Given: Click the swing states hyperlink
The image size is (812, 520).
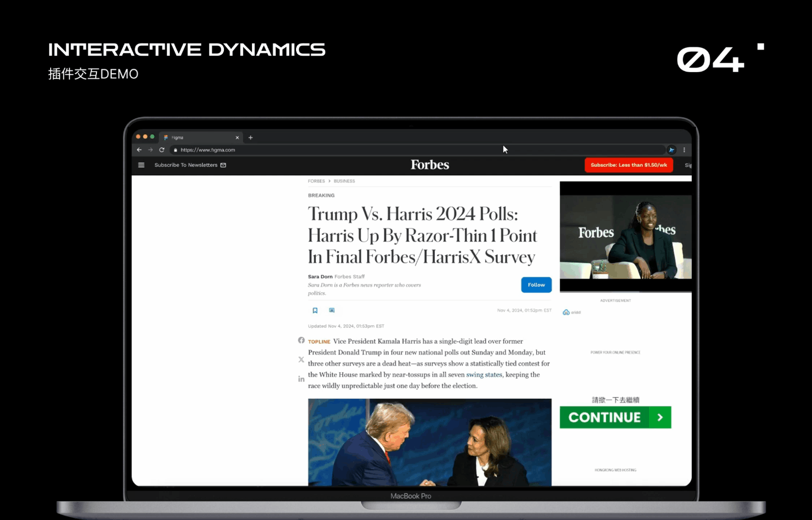Looking at the screenshot, I should [x=484, y=375].
